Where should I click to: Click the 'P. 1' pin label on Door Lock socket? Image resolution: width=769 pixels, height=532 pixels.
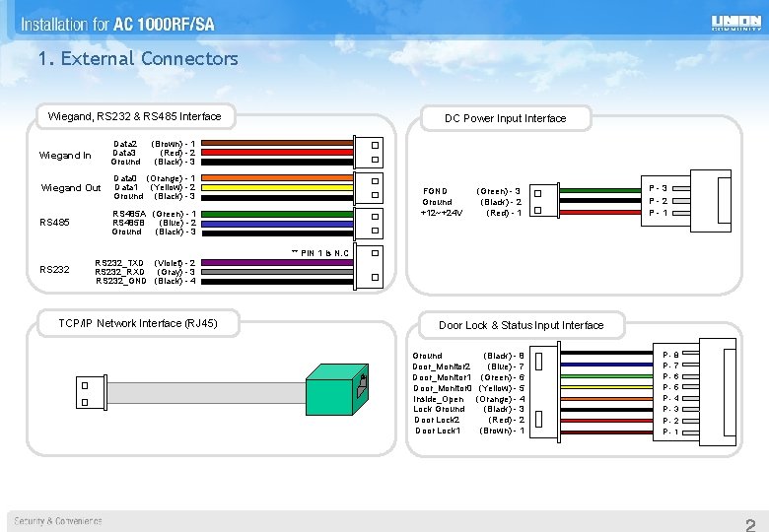point(670,432)
